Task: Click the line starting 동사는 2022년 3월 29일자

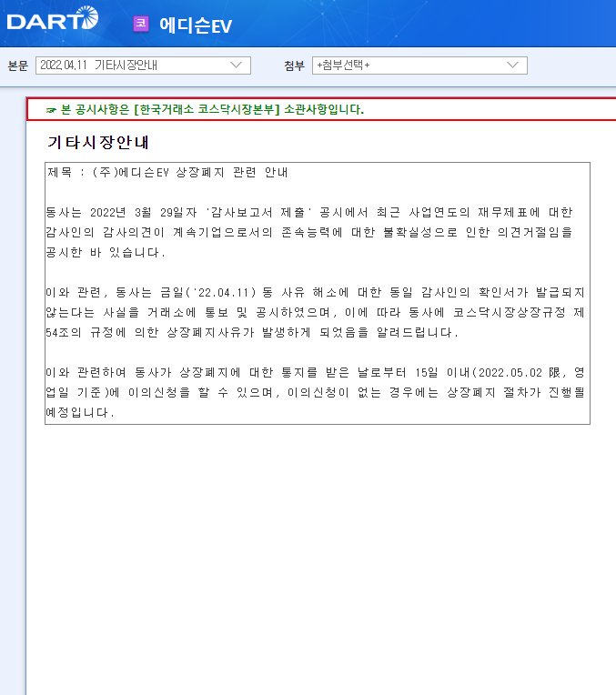Action: tap(309, 212)
